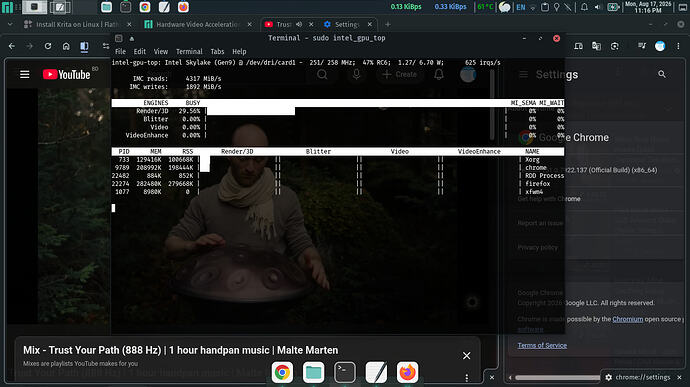
Task: Open the Terminal menu in menubar
Action: (x=189, y=52)
